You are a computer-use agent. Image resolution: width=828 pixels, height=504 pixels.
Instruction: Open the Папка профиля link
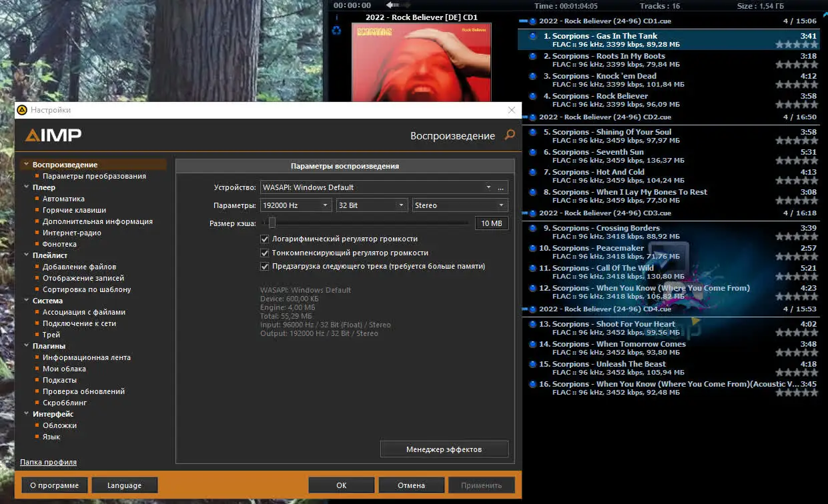[x=48, y=462]
